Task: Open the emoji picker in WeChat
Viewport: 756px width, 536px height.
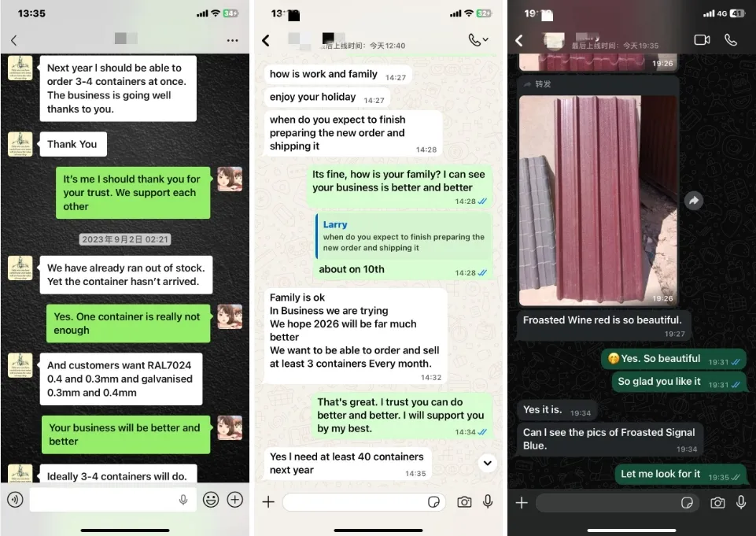Action: (x=211, y=500)
